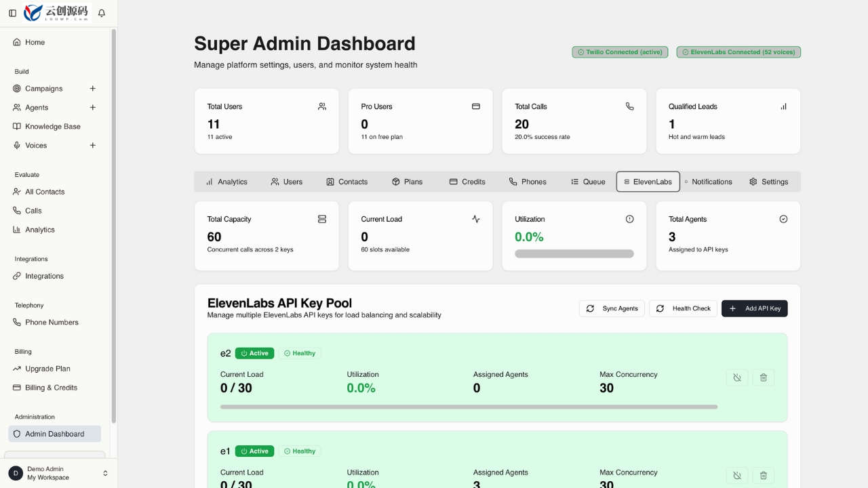Viewport: 868px width, 488px height.
Task: Add a new voice with plus icon
Action: (93, 145)
